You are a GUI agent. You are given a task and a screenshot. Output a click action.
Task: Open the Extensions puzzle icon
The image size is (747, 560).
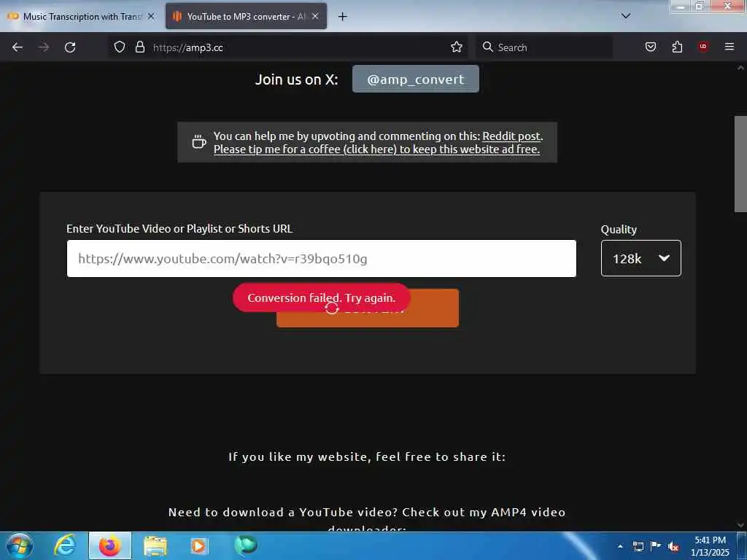pyautogui.click(x=677, y=47)
